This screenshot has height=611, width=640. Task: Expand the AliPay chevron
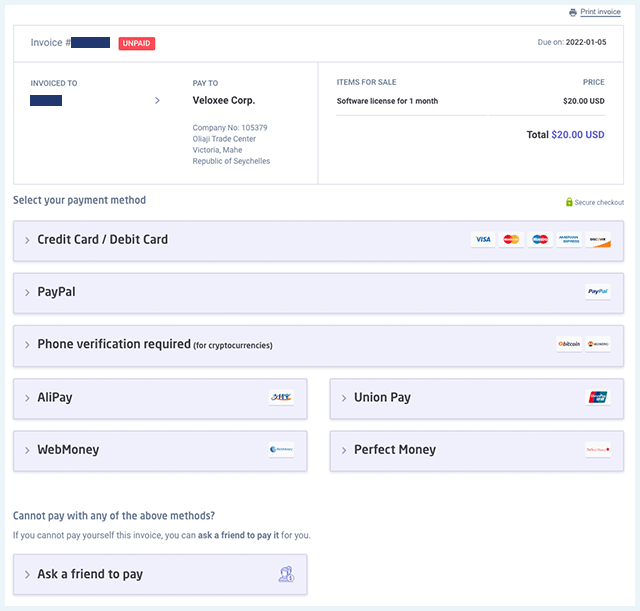[x=27, y=398]
